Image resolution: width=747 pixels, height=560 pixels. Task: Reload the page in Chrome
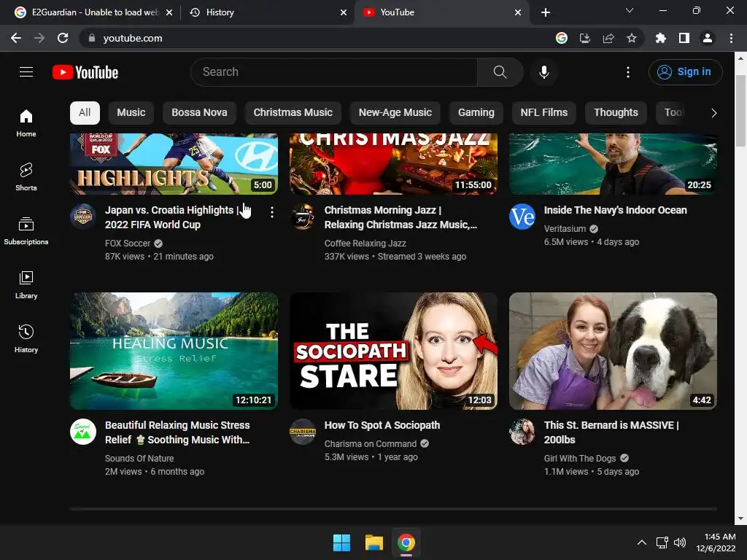pos(63,38)
